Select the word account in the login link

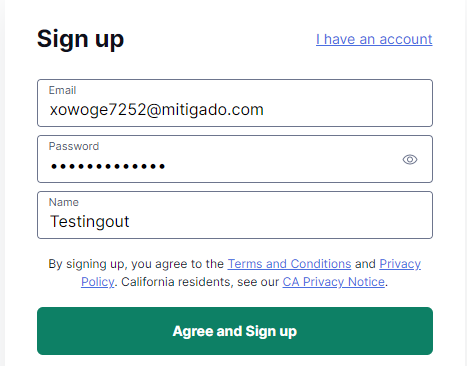406,39
